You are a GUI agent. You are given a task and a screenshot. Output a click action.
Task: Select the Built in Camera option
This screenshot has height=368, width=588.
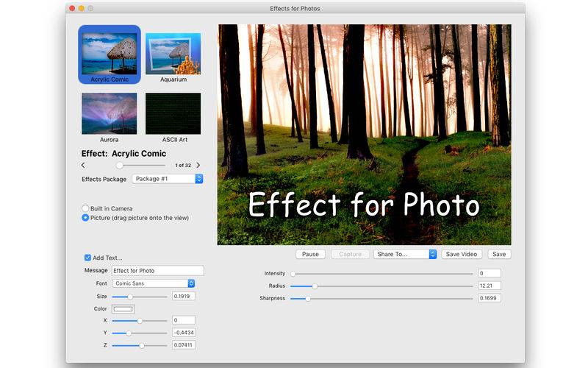pos(85,208)
